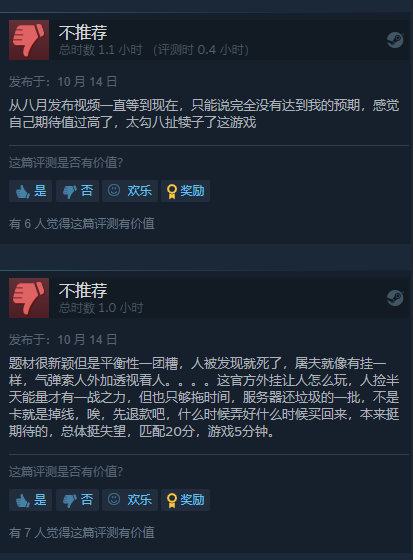Give 奖励 award to the second review

[x=185, y=500]
